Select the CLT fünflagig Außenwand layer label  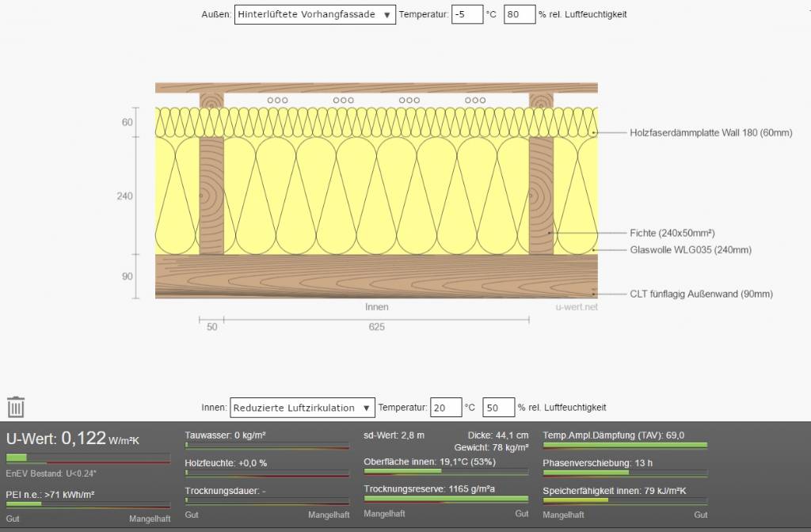pos(701,294)
